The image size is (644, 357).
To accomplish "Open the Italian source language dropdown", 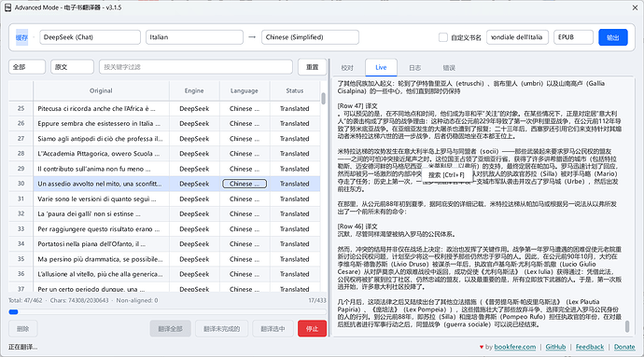I will coord(194,37).
